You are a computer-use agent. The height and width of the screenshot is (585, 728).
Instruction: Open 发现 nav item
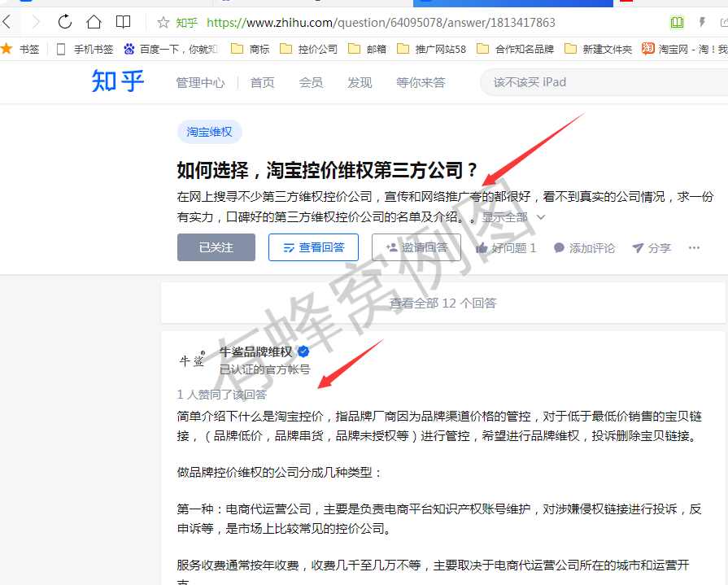360,83
